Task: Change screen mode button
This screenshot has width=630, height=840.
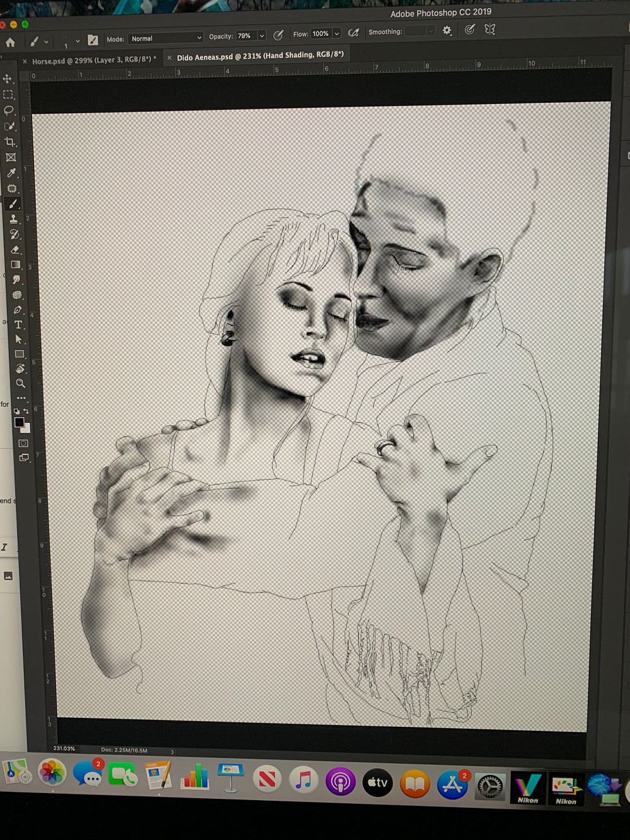Action: [24, 458]
